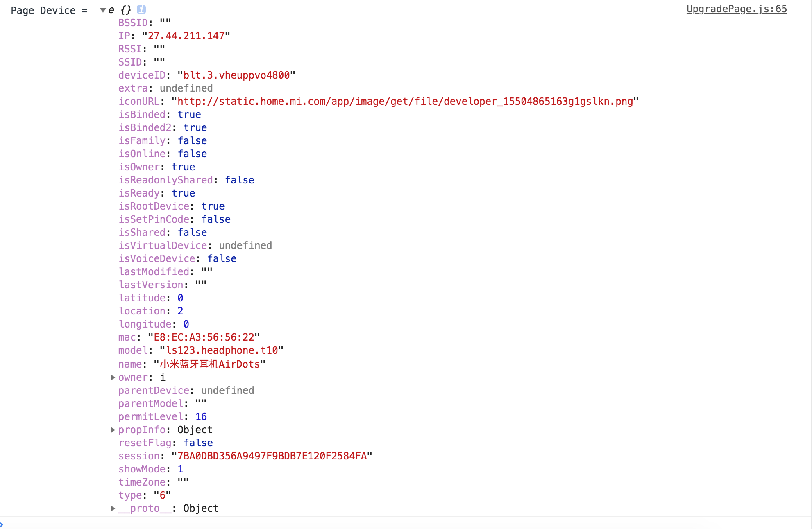Expand the __proto__ Object
Image resolution: width=812 pixels, height=529 pixels.
point(113,509)
